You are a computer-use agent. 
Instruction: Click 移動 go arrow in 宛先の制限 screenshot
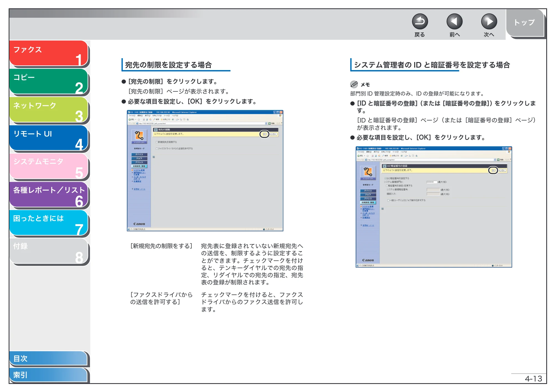[x=270, y=123]
